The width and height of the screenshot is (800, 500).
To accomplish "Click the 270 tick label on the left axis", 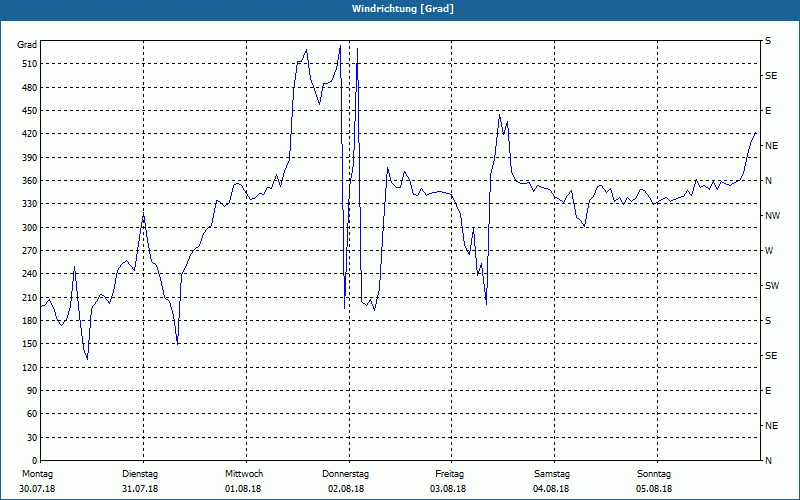I will (29, 251).
